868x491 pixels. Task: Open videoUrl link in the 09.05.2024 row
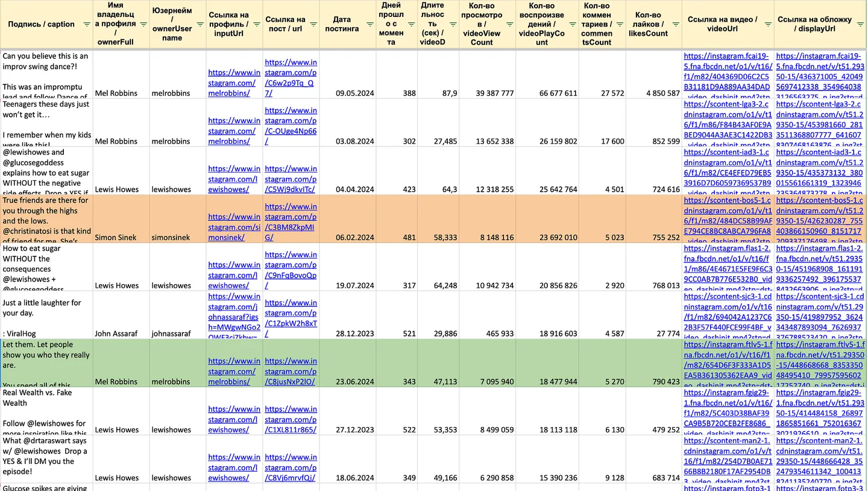pos(728,75)
